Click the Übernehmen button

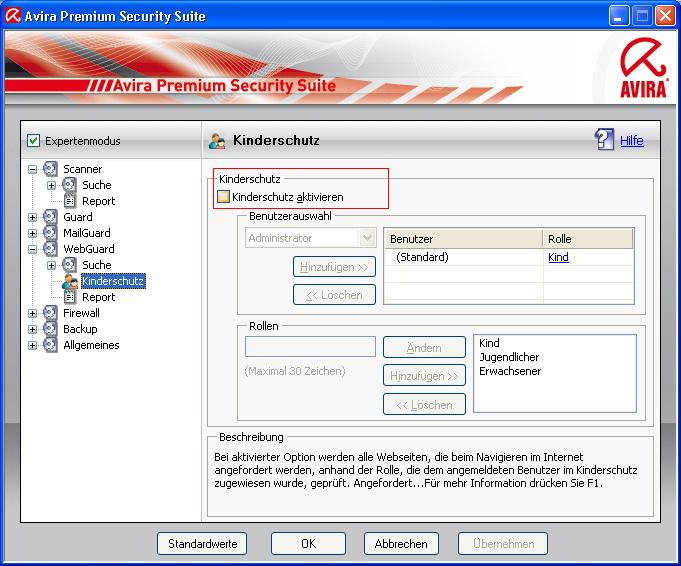click(503, 543)
